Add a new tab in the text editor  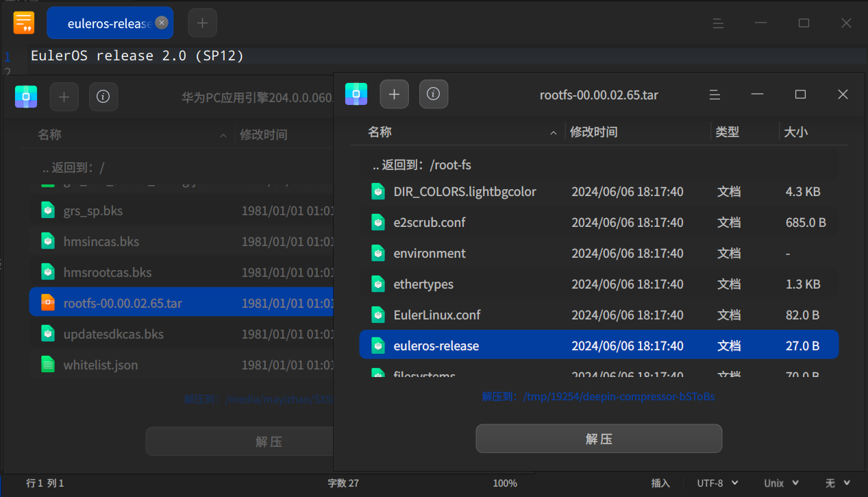tap(202, 23)
